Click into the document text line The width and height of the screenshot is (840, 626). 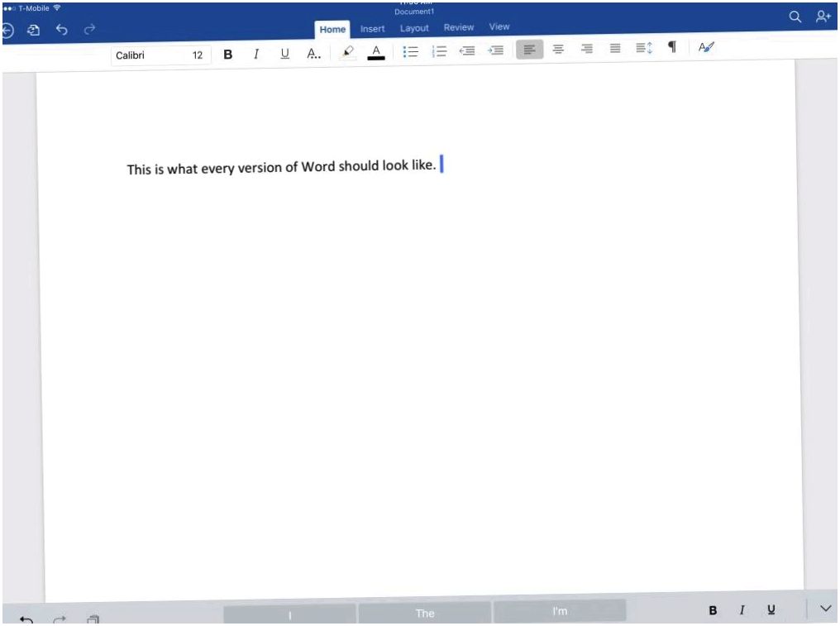coord(281,167)
